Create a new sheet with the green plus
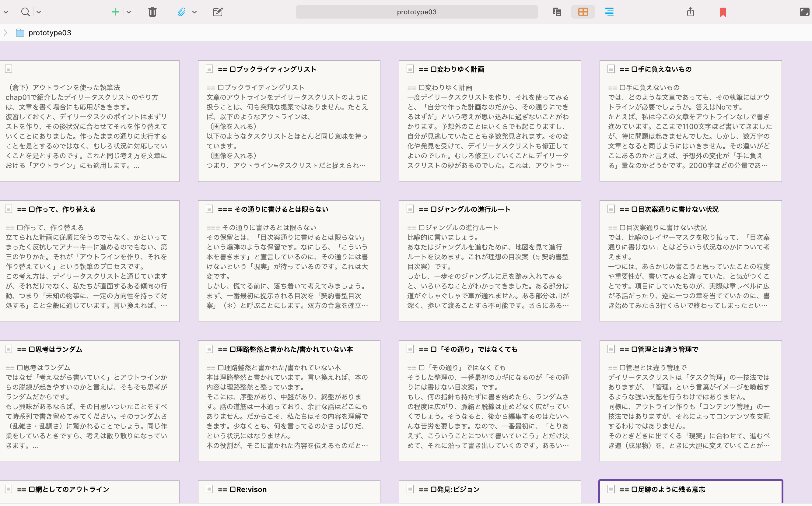 tap(115, 12)
